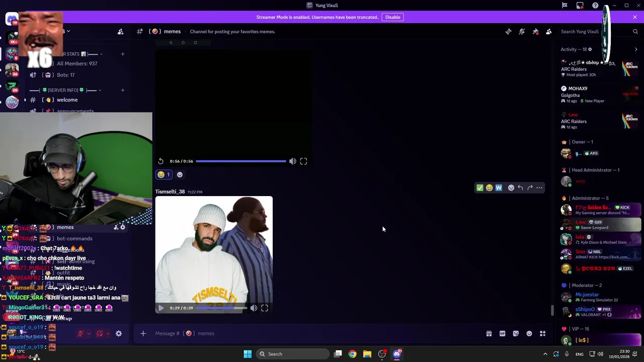Image resolution: width=644 pixels, height=362 pixels.
Task: Fullscreen the 0:39 video
Action: tap(265, 308)
